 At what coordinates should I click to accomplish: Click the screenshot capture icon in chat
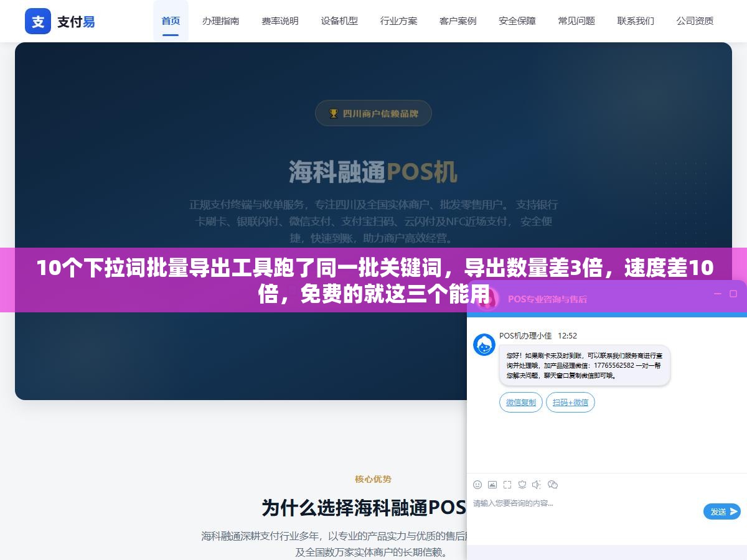(507, 485)
